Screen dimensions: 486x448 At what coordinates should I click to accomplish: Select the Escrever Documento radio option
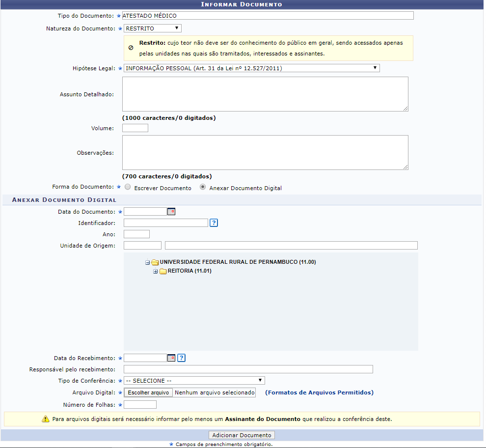[x=128, y=188]
